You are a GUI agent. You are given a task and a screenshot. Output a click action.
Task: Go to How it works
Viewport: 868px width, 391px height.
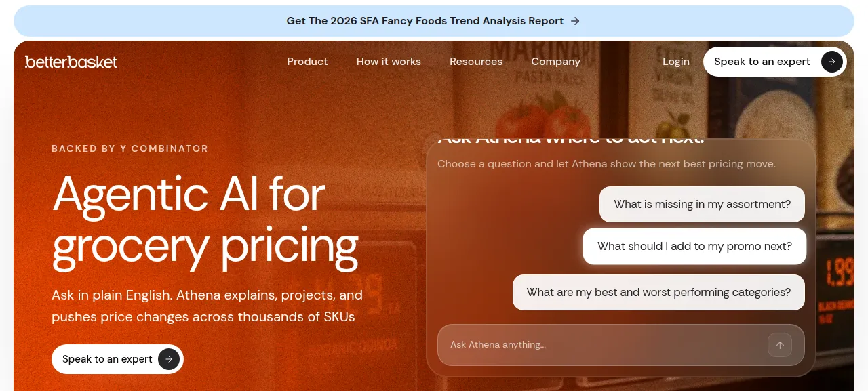tap(389, 62)
